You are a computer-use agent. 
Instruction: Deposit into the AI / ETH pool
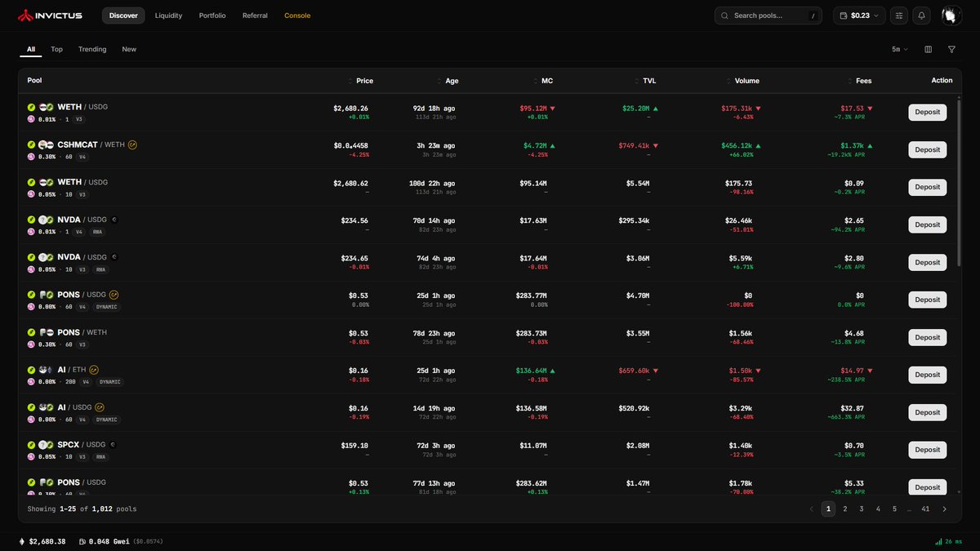tap(928, 375)
